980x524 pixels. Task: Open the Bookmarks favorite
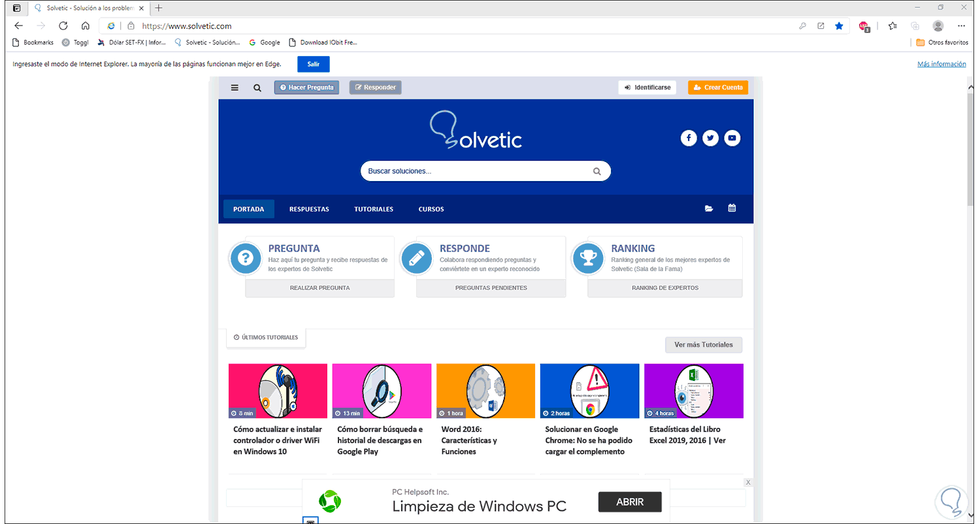click(x=33, y=42)
